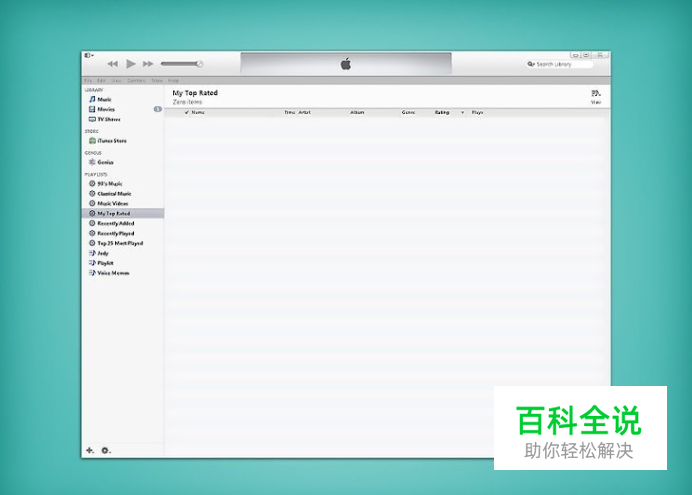This screenshot has width=692, height=495.
Task: Open the Store menu
Action: 157,80
